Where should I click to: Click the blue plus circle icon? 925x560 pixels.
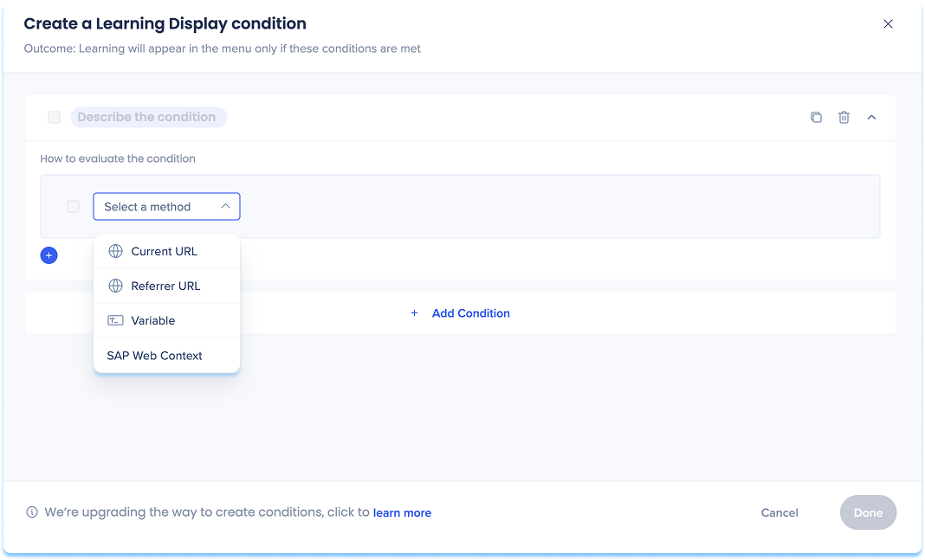pyautogui.click(x=49, y=255)
